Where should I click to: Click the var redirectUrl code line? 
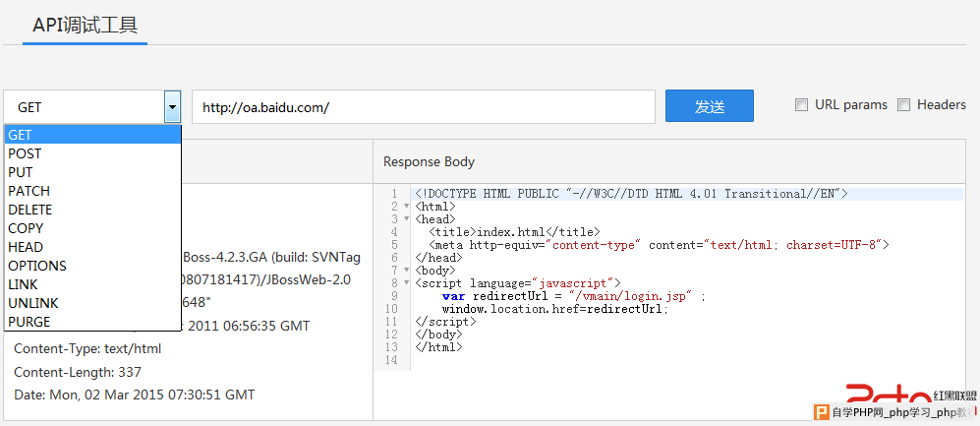(573, 296)
